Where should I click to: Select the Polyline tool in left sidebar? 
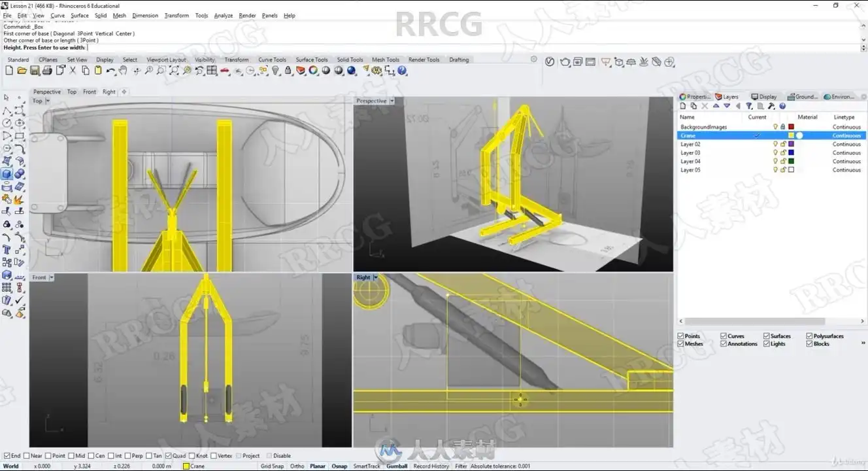pyautogui.click(x=7, y=111)
